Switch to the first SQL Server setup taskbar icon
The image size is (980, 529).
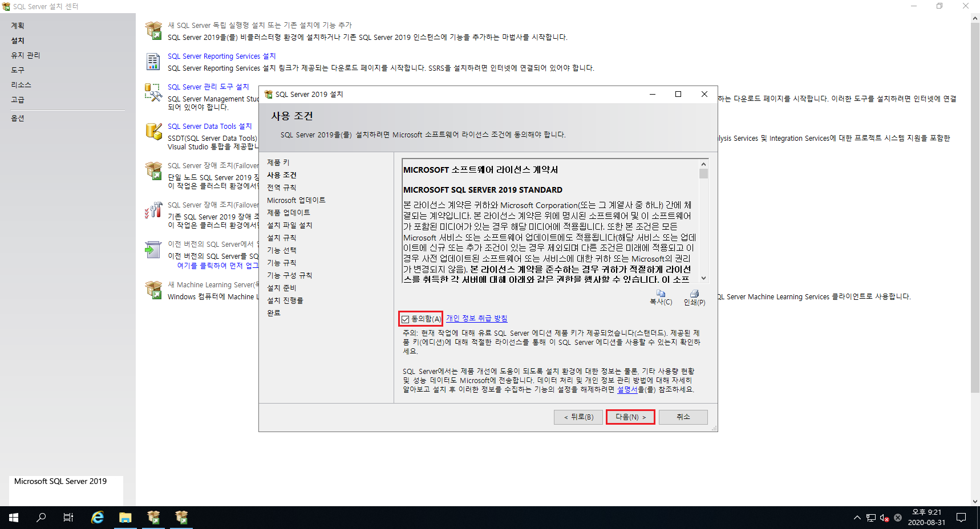coord(153,518)
